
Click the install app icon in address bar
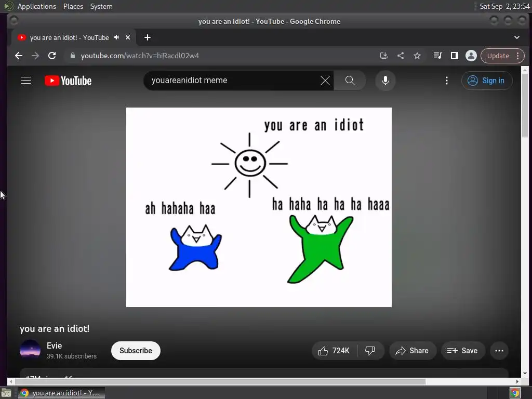(384, 56)
